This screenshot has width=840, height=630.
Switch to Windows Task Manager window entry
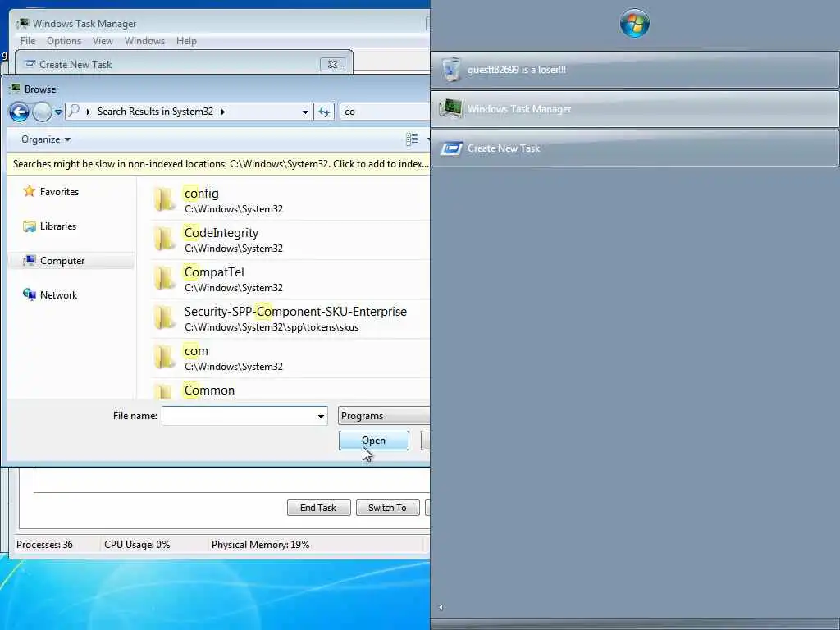point(635,109)
